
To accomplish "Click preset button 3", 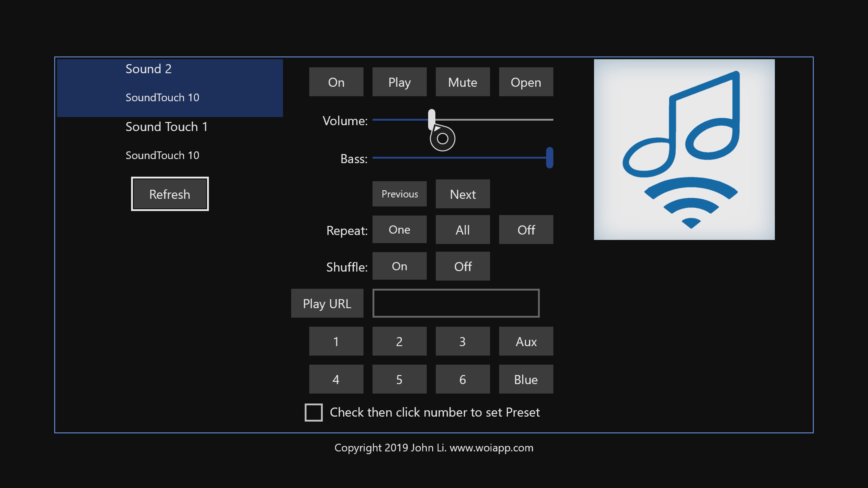I will click(462, 341).
